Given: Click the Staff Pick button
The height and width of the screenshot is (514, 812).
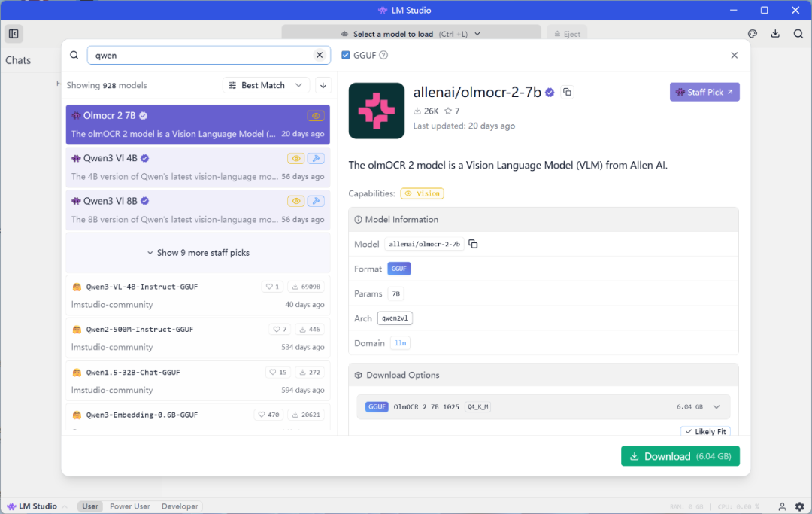Looking at the screenshot, I should click(x=704, y=92).
